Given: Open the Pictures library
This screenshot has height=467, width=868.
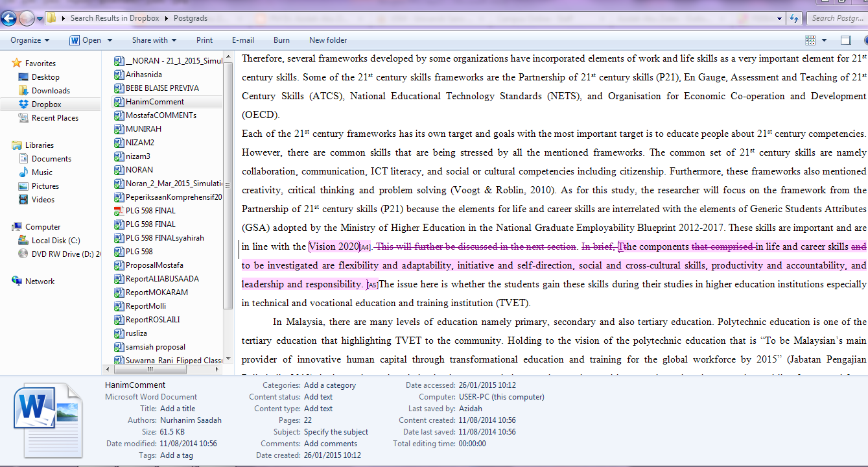Looking at the screenshot, I should point(45,186).
